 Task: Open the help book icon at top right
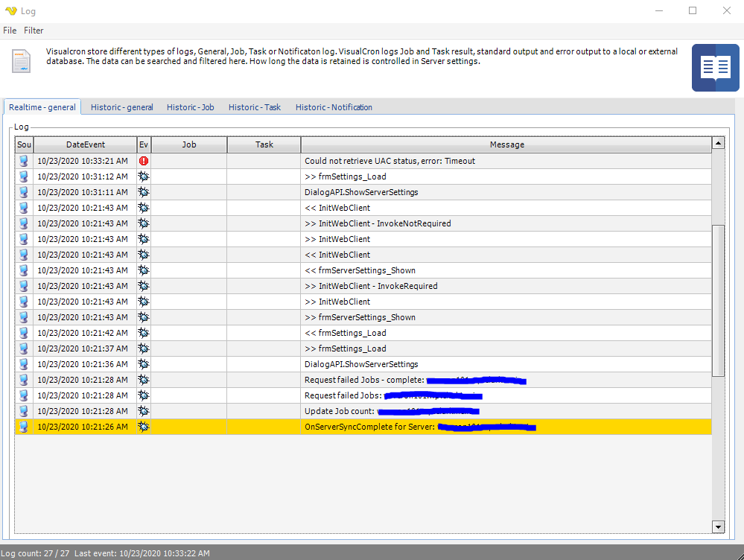715,68
